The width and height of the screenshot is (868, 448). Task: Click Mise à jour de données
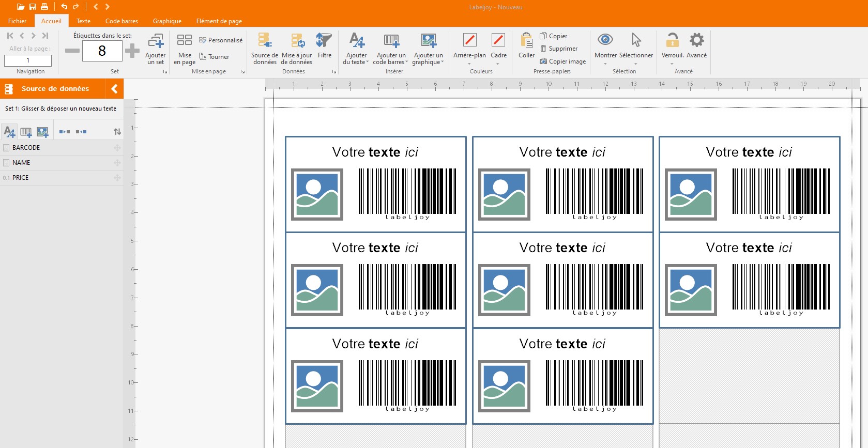pyautogui.click(x=297, y=41)
